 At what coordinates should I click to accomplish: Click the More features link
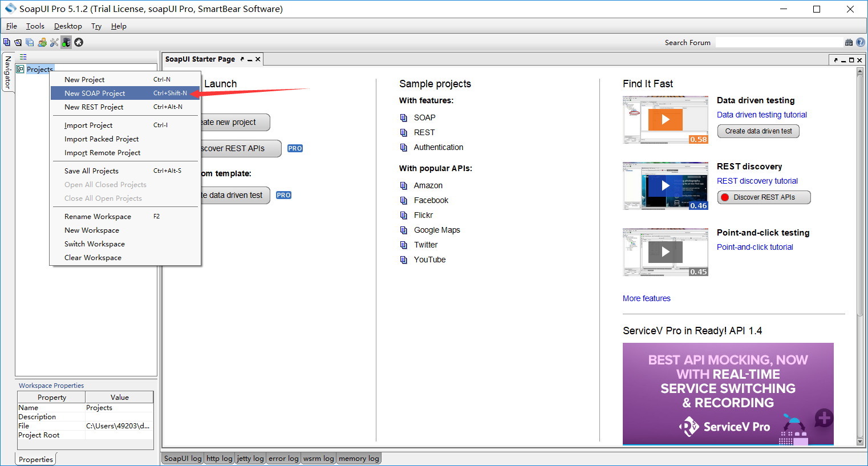[x=647, y=298]
